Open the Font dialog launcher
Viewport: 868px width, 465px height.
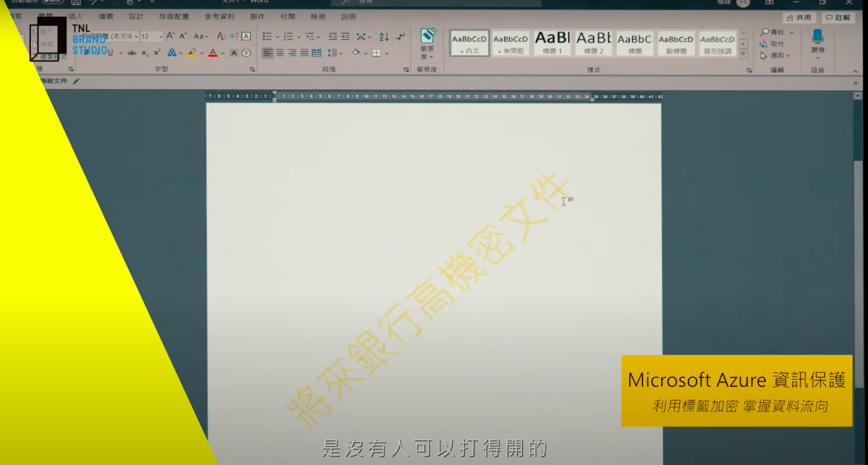click(253, 70)
